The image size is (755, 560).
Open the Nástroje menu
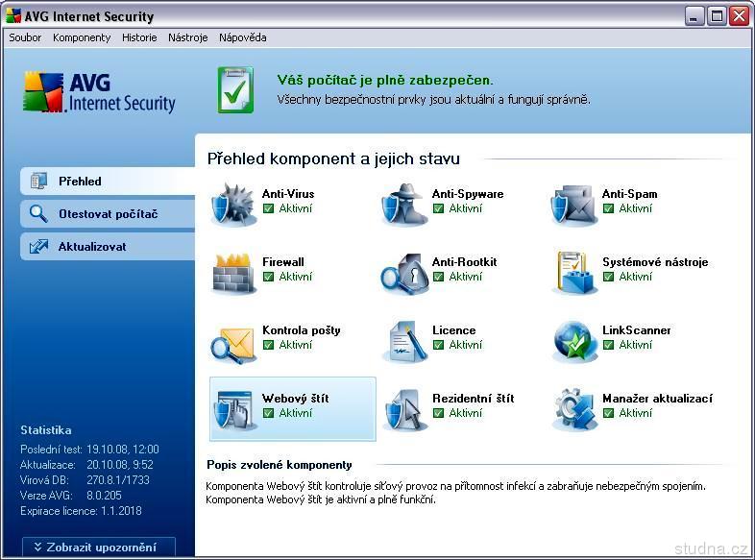pos(187,37)
